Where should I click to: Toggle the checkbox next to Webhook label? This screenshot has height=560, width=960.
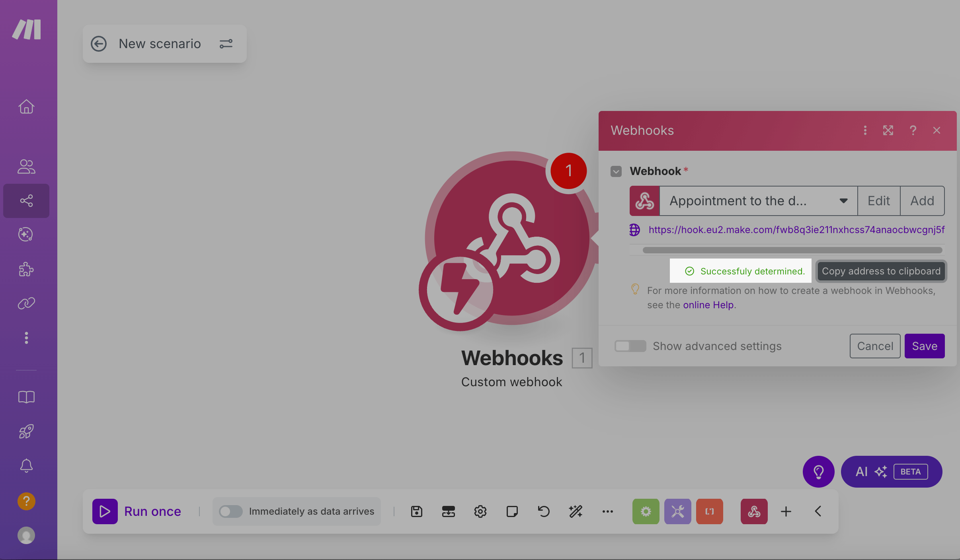(616, 171)
